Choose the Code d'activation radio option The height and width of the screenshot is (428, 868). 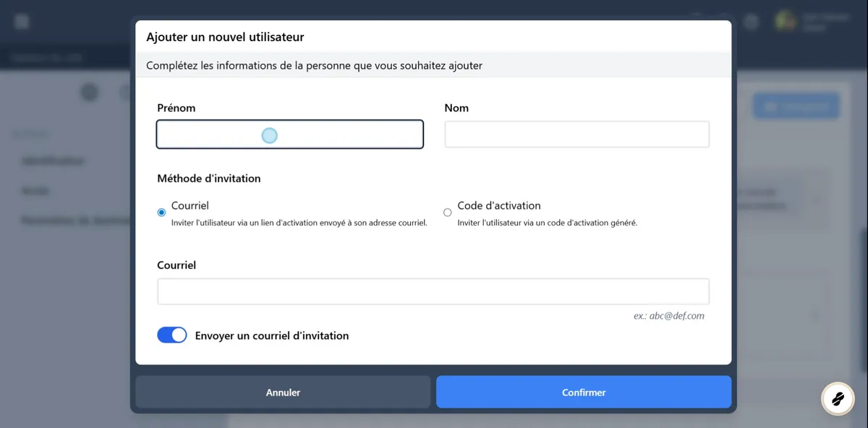pyautogui.click(x=447, y=213)
